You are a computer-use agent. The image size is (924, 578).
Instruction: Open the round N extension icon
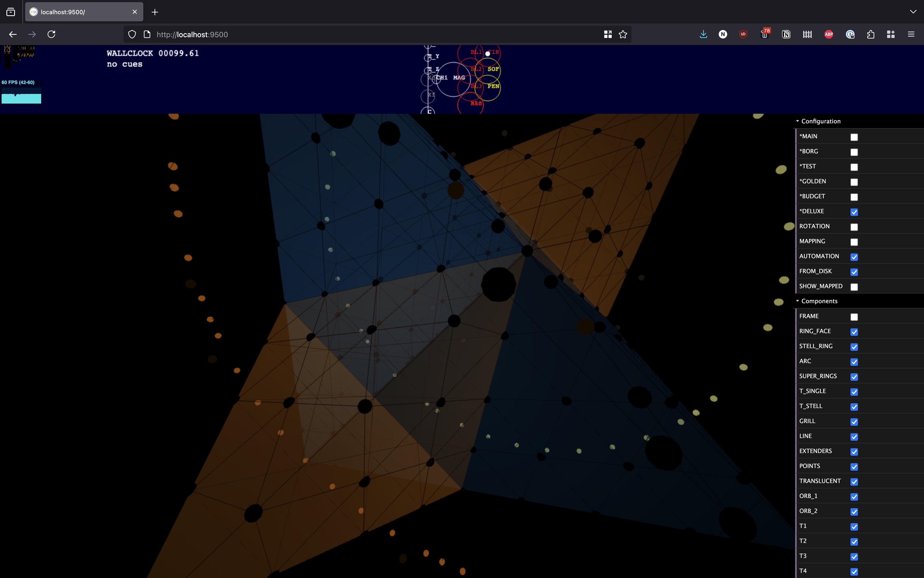point(723,35)
